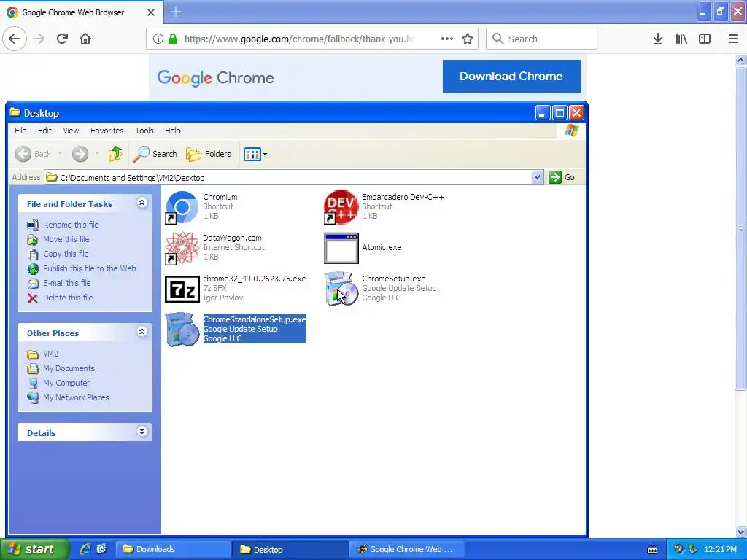This screenshot has height=560, width=747.
Task: Open Firefox library icon
Action: 681,39
